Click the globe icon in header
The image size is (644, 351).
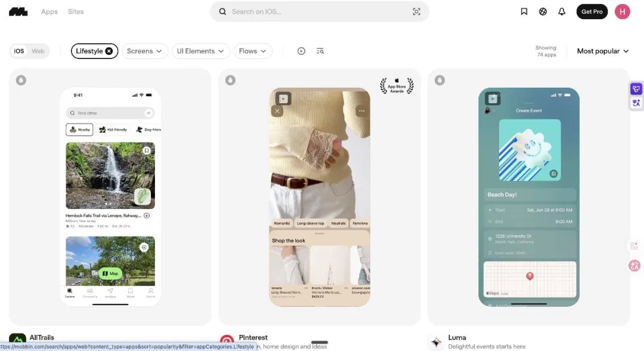[x=543, y=11]
